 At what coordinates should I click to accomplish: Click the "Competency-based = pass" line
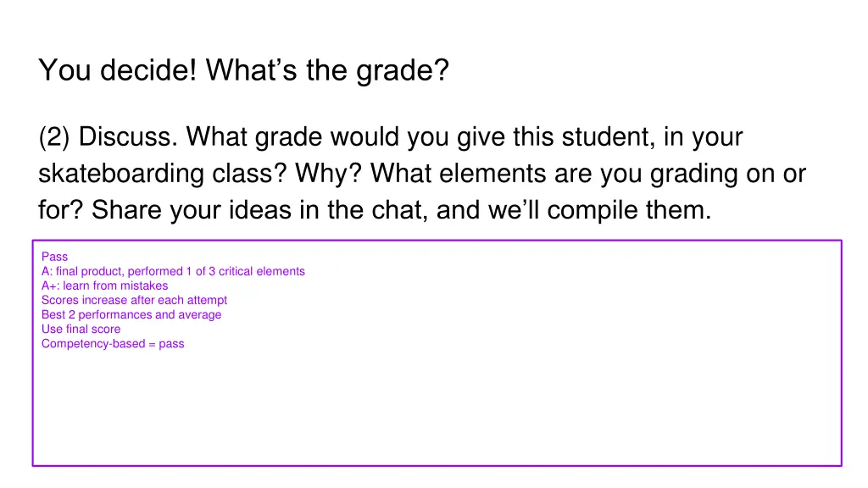click(x=112, y=343)
